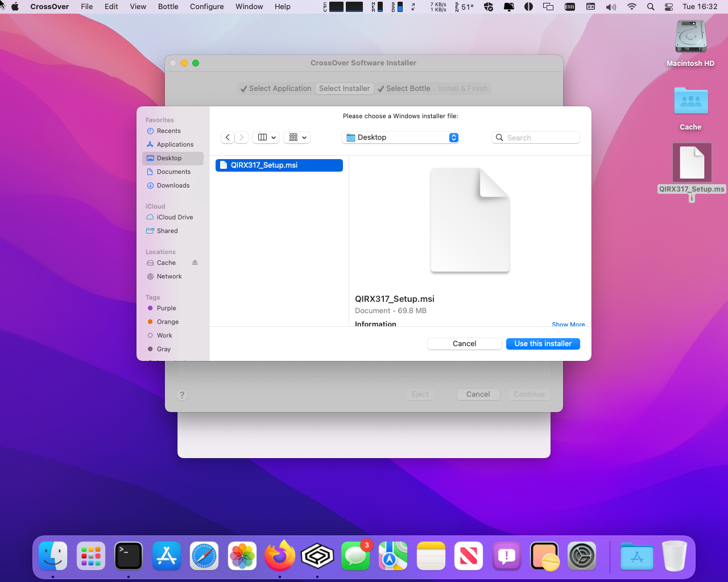
Task: Switch to Select Installer tab
Action: click(345, 89)
